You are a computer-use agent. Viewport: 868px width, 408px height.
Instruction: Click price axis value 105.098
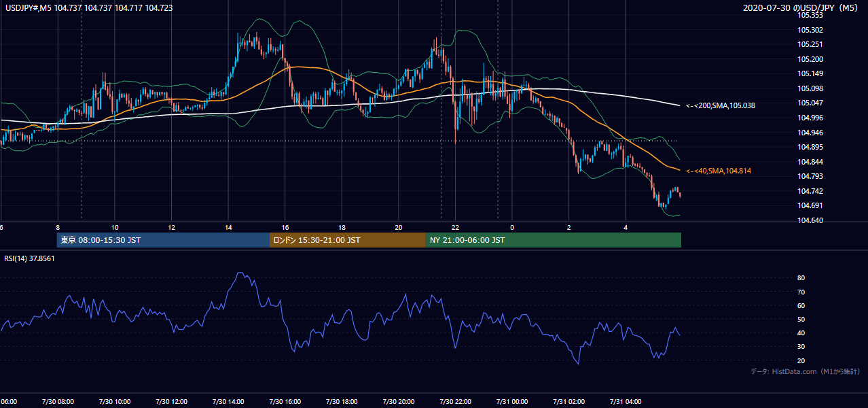[x=812, y=88]
